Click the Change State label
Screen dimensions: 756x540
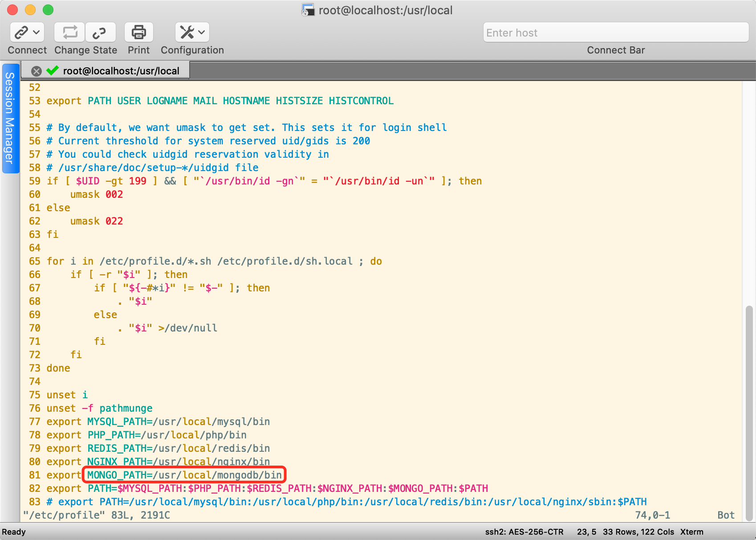coord(85,50)
